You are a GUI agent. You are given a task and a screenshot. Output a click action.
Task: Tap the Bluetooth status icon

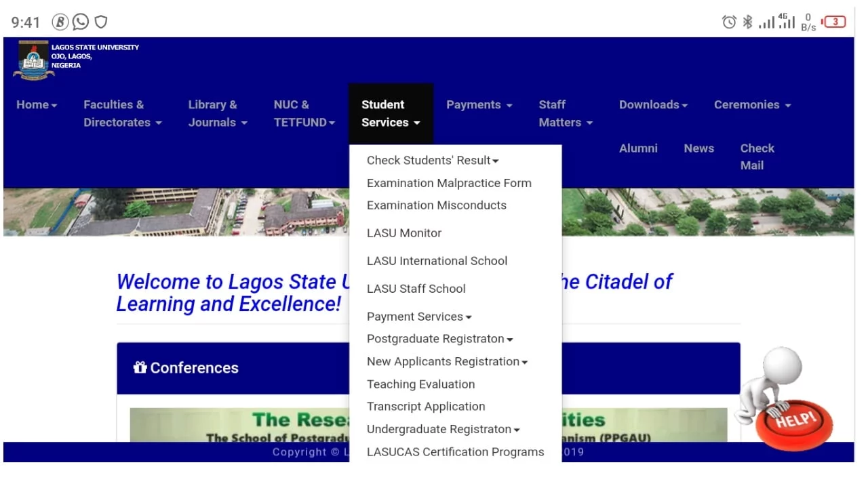click(x=747, y=22)
